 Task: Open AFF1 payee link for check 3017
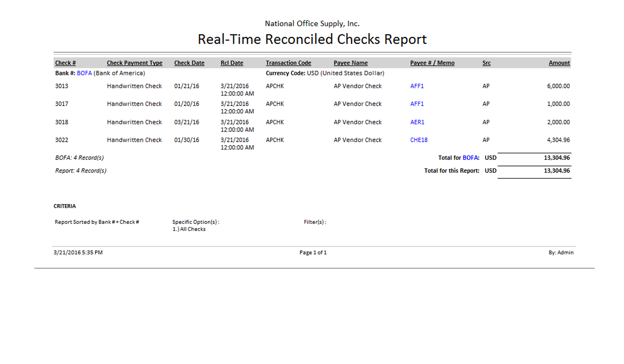[417, 104]
